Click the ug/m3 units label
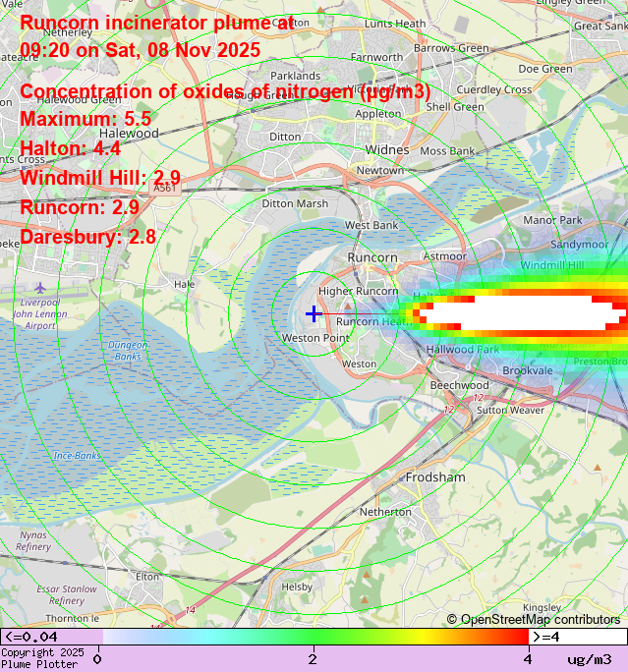This screenshot has width=628, height=672. tap(589, 659)
